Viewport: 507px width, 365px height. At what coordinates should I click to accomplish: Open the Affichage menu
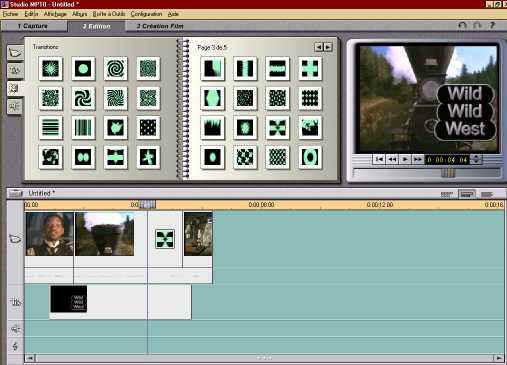click(x=55, y=14)
